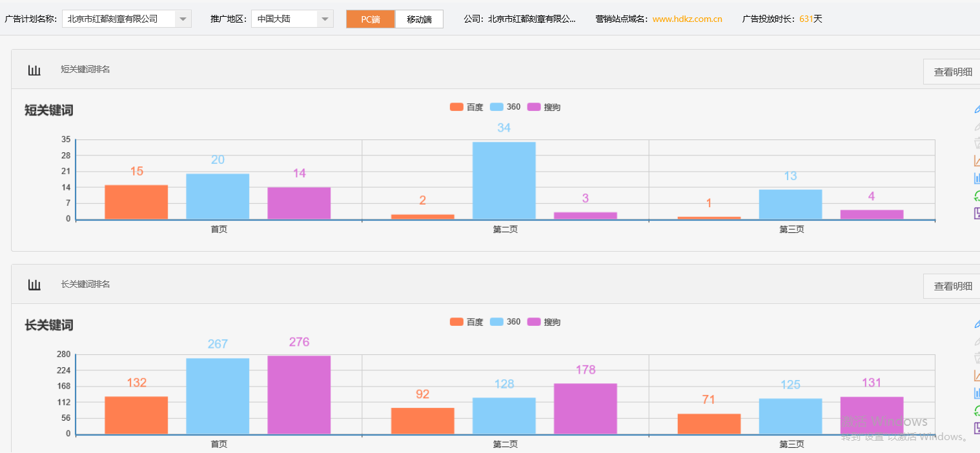The image size is (980, 453).
Task: Switch 短关键词 chart to line chart view
Action: (x=976, y=161)
